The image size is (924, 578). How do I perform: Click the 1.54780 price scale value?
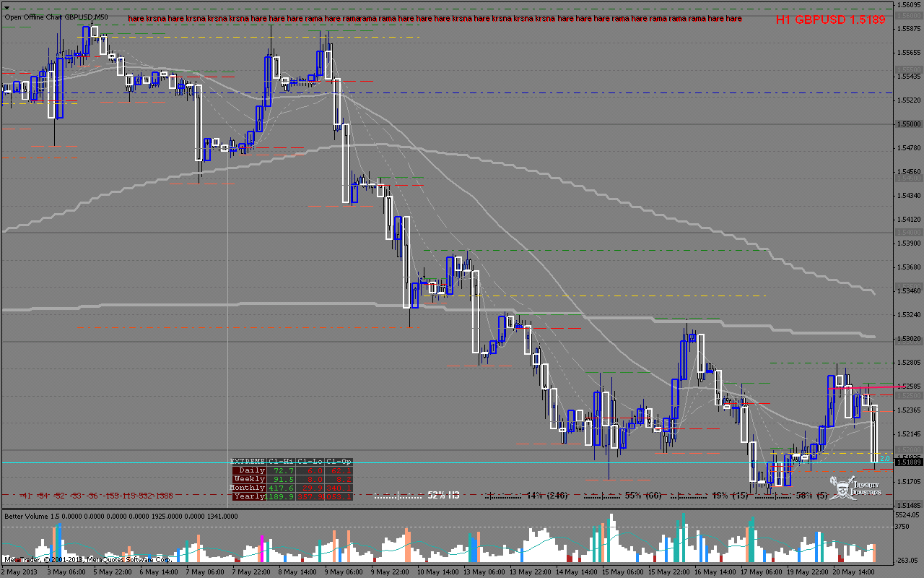907,147
